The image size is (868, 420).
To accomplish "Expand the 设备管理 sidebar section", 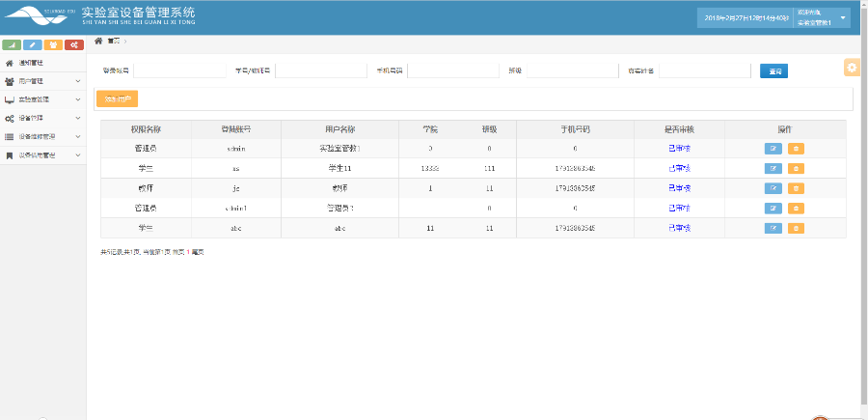I will tap(42, 118).
